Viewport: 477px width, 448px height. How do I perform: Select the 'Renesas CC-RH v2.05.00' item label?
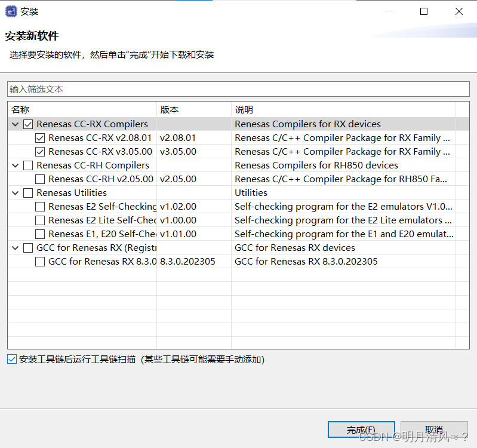tap(101, 179)
